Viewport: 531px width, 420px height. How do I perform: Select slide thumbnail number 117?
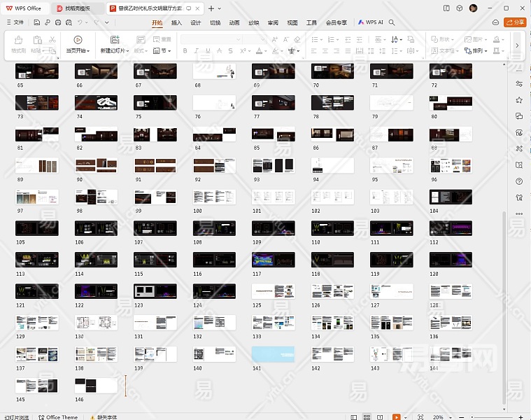(273, 260)
